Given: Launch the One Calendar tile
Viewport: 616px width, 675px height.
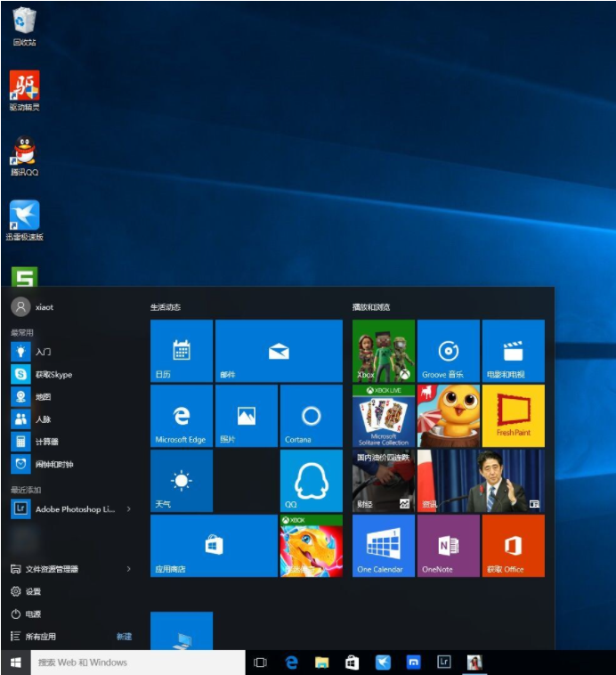Looking at the screenshot, I should 383,545.
